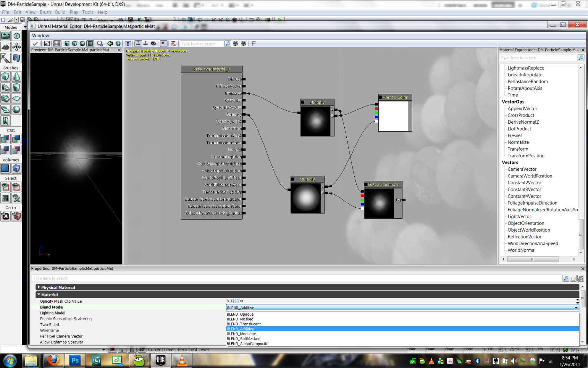Open Firefox from Windows taskbar

pyautogui.click(x=53, y=361)
